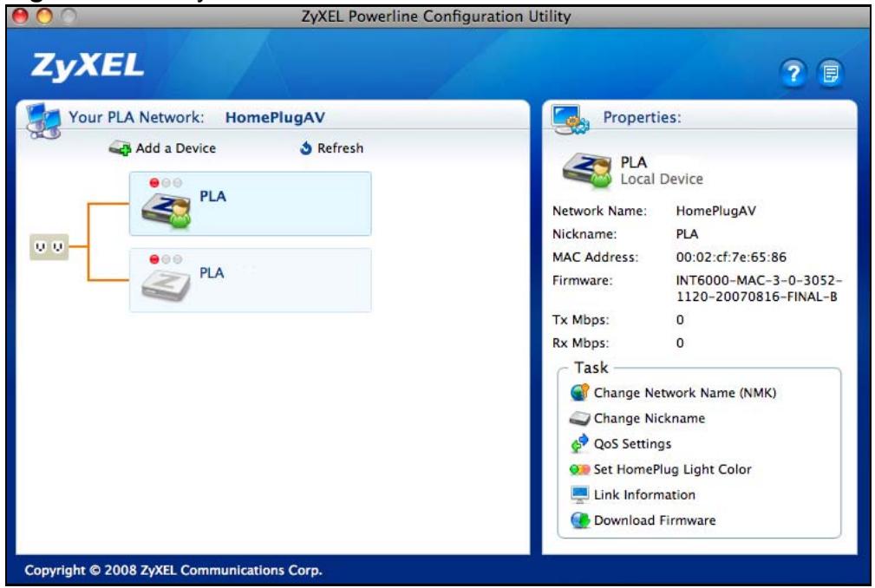Minimize the window with yellow button
Viewport: 875px width, 588px height.
[x=44, y=16]
